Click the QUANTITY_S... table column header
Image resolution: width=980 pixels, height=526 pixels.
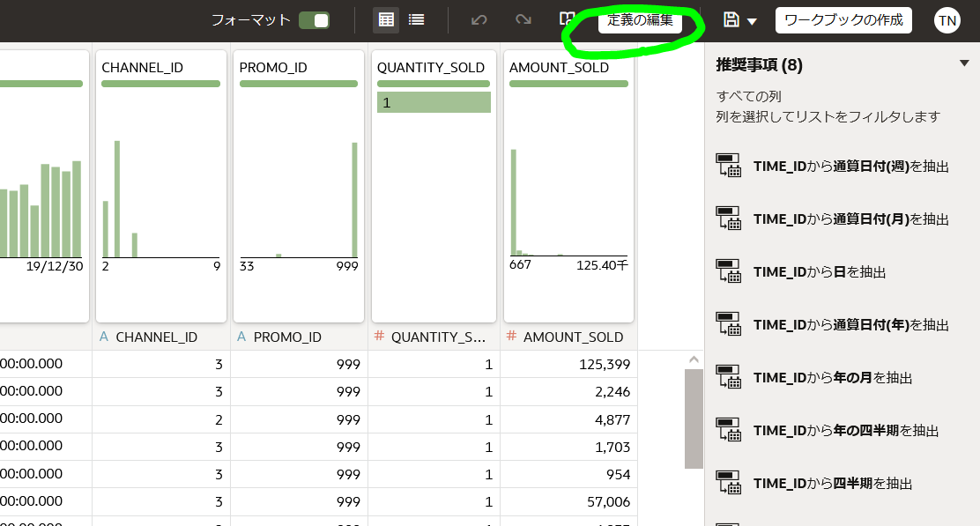point(434,337)
